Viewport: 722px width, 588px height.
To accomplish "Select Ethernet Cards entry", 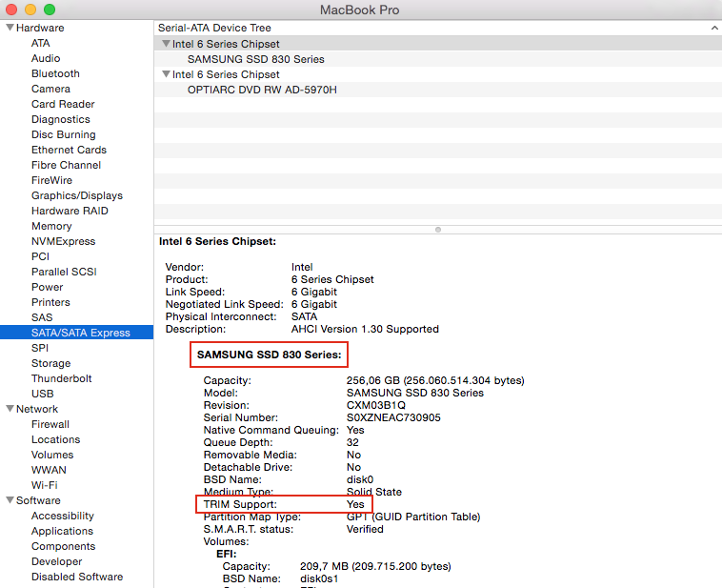I will [70, 150].
